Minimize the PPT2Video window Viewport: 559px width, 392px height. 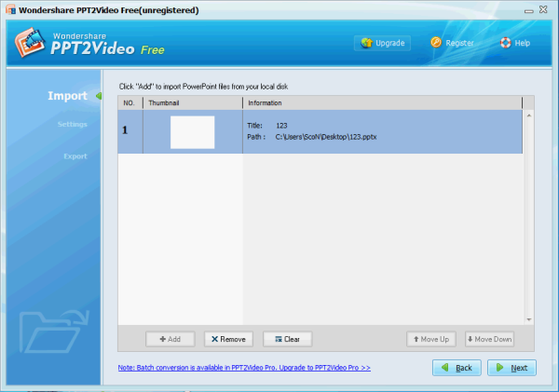tap(528, 10)
